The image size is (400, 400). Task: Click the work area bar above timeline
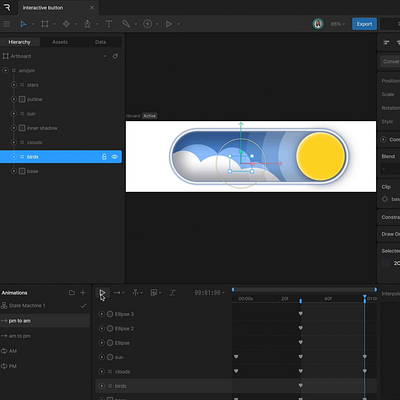pyautogui.click(x=304, y=290)
